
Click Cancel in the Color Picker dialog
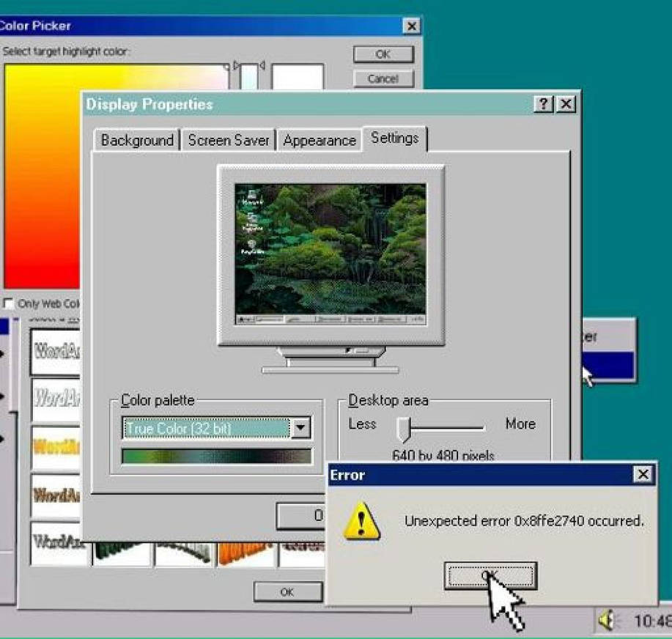pyautogui.click(x=382, y=78)
